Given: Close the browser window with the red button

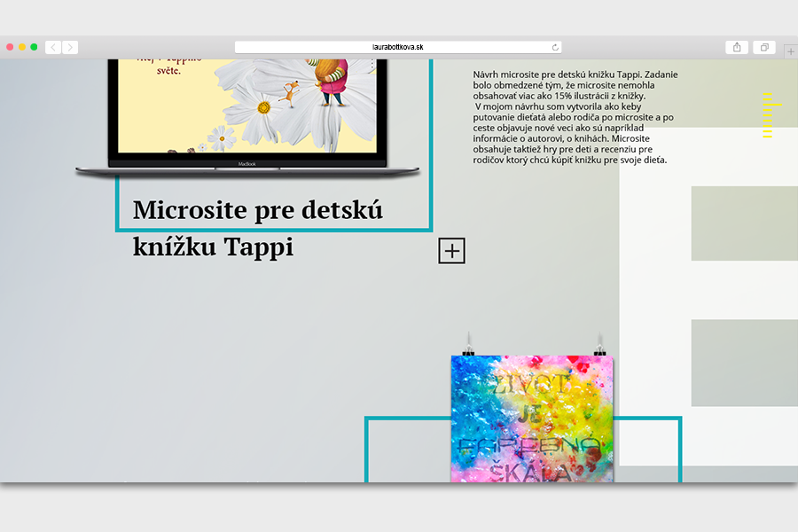Looking at the screenshot, I should click(x=11, y=47).
